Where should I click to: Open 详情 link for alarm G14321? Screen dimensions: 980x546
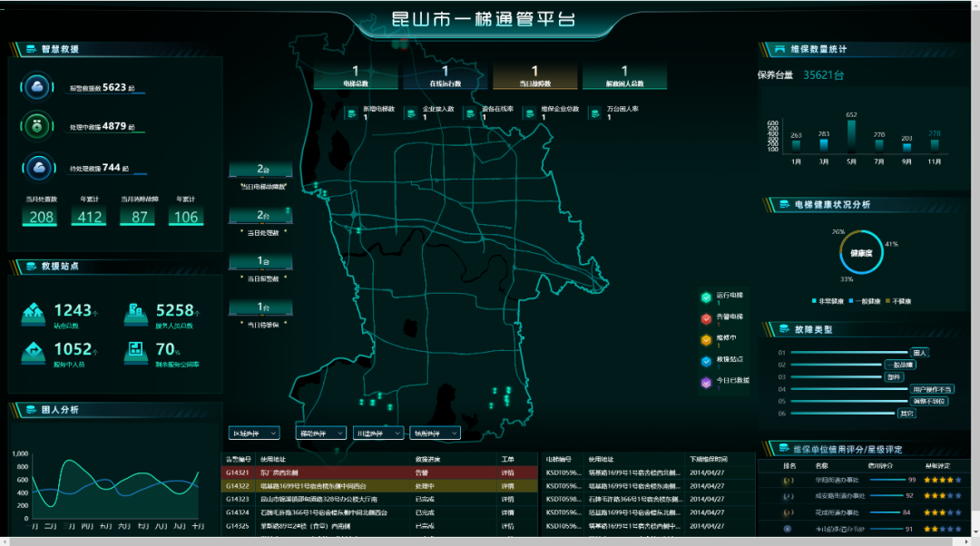click(508, 473)
